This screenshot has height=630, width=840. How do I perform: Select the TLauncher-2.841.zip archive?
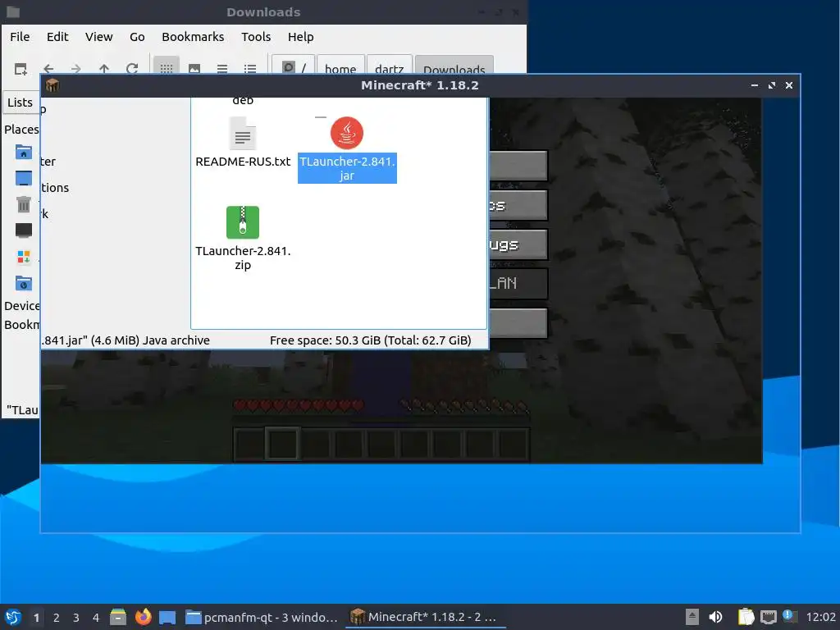[x=243, y=239]
